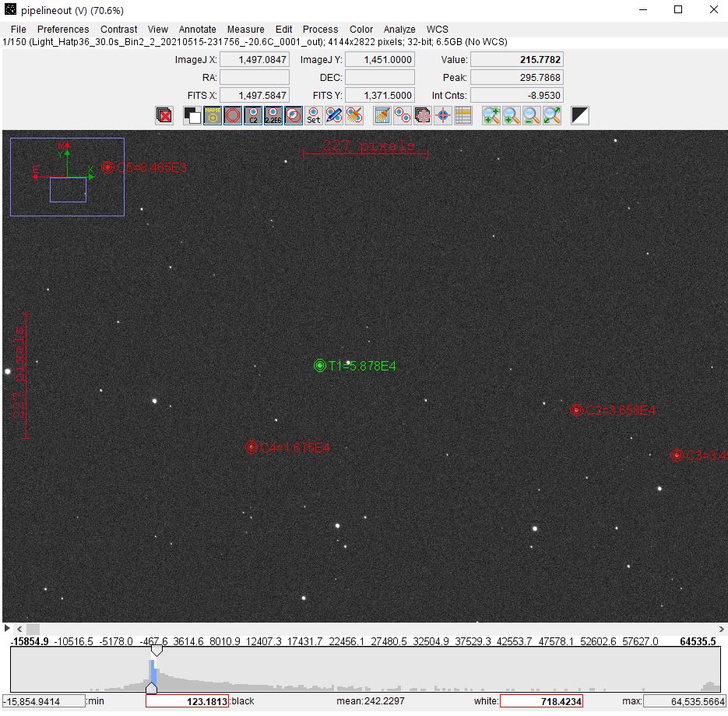Open the FITS header table icon
728x716 pixels.
point(463,116)
